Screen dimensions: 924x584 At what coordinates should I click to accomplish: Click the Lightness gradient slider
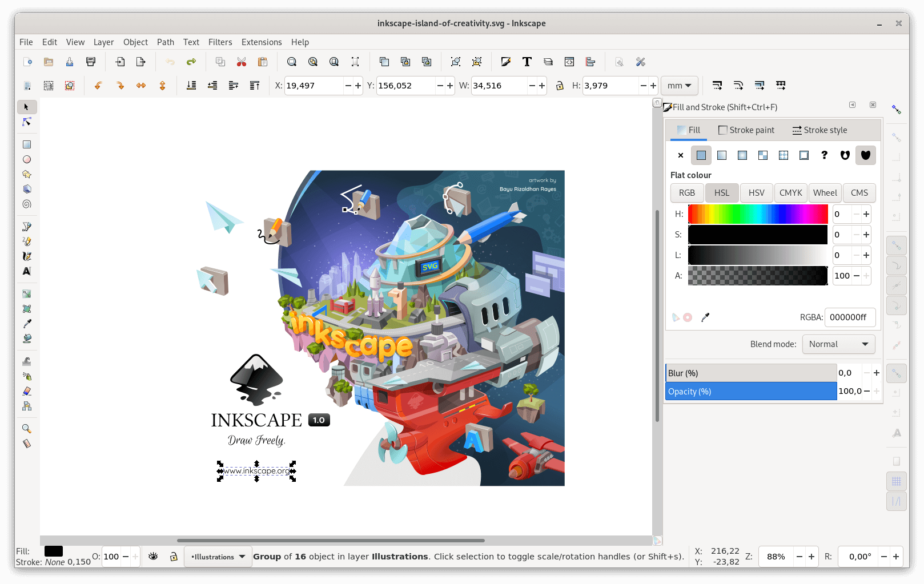(x=758, y=255)
